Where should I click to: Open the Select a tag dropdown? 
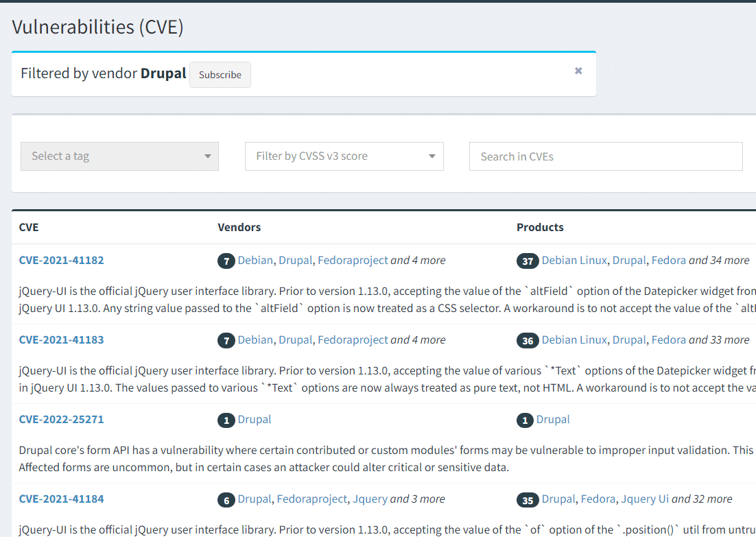tap(120, 156)
